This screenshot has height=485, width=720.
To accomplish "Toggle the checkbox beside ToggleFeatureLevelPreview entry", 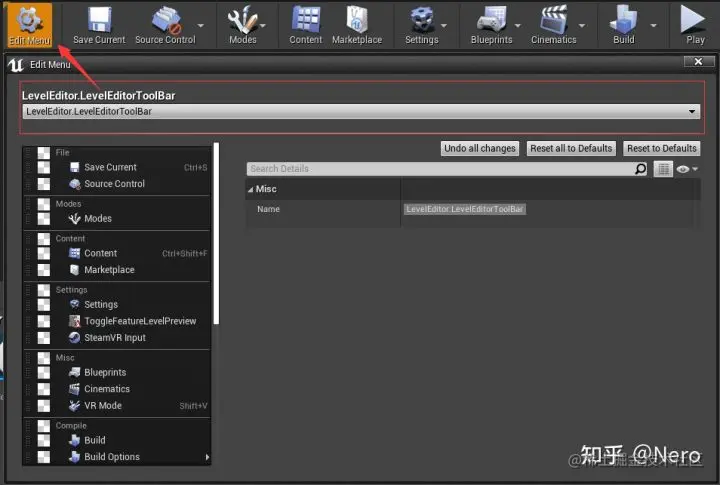I will pyautogui.click(x=44, y=321).
